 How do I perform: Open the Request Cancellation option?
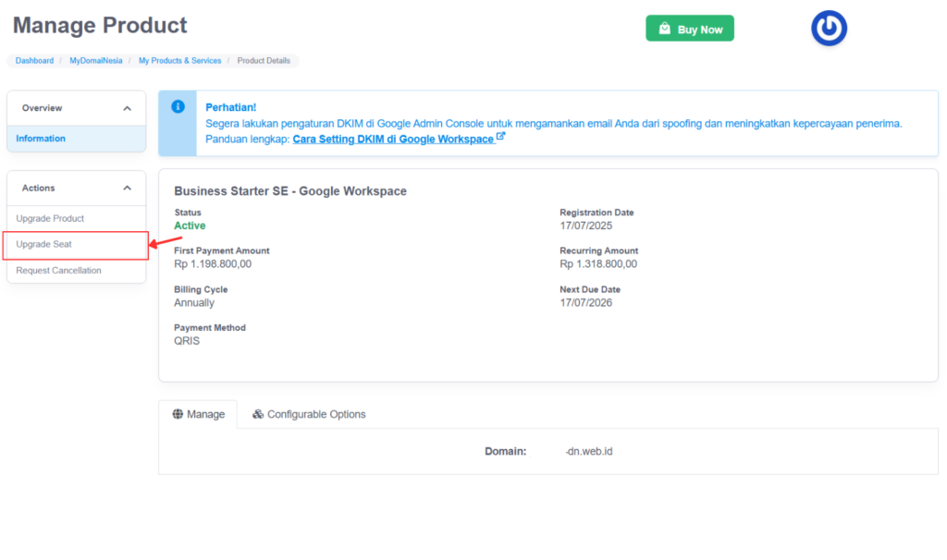[60, 270]
